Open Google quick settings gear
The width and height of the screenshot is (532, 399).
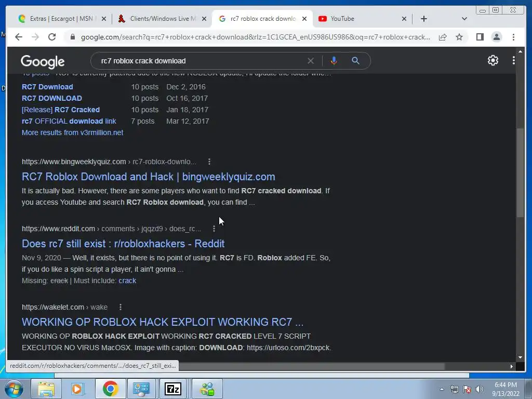(x=493, y=60)
